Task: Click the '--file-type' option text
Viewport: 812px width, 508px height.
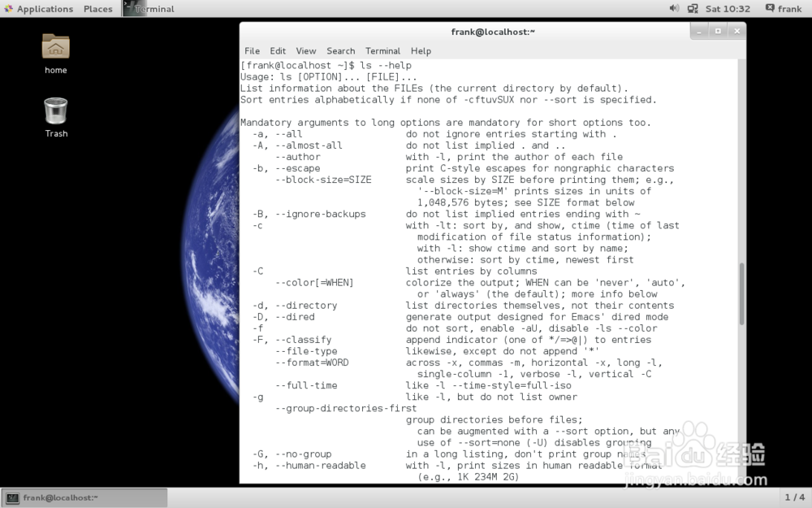Action: pyautogui.click(x=306, y=351)
